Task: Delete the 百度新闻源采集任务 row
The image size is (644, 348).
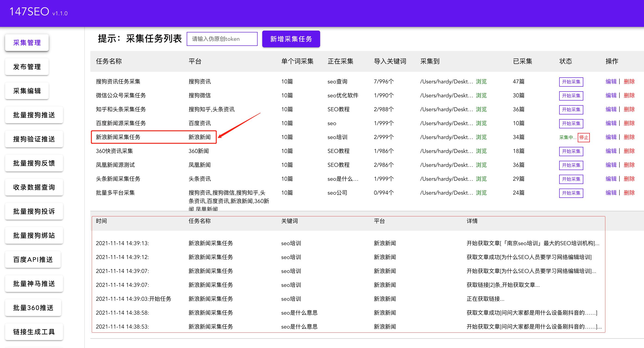Action: tap(629, 123)
